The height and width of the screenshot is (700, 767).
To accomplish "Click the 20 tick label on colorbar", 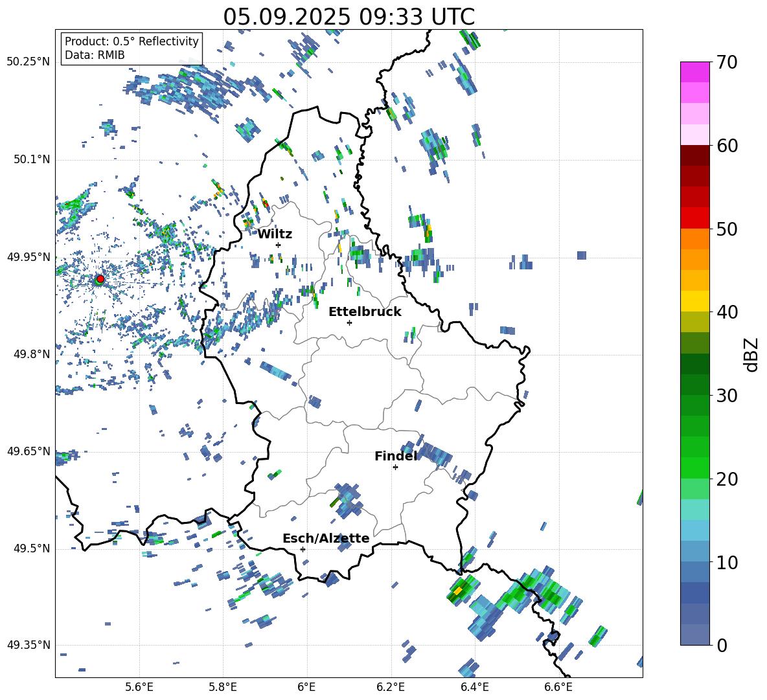I will [727, 479].
